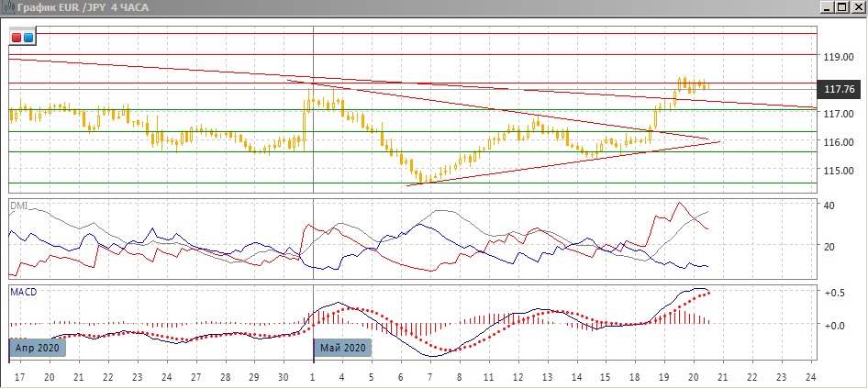The image size is (868, 389).
Task: Minimize the EUR/JPY chart window
Action: click(826, 7)
